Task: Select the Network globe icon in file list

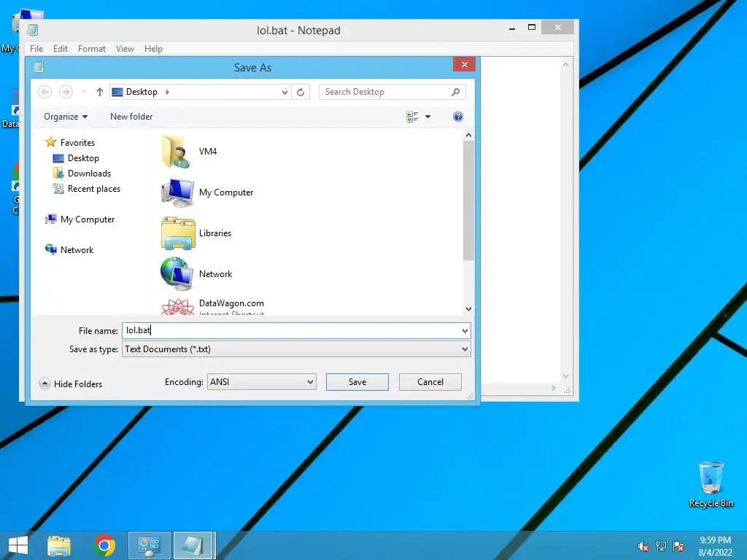Action: click(x=177, y=274)
